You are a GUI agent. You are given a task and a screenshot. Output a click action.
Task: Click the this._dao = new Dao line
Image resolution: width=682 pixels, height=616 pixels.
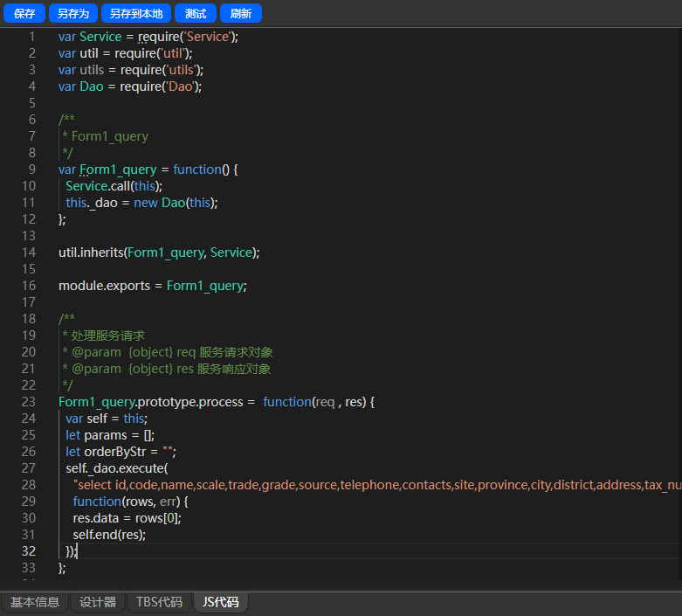141,203
